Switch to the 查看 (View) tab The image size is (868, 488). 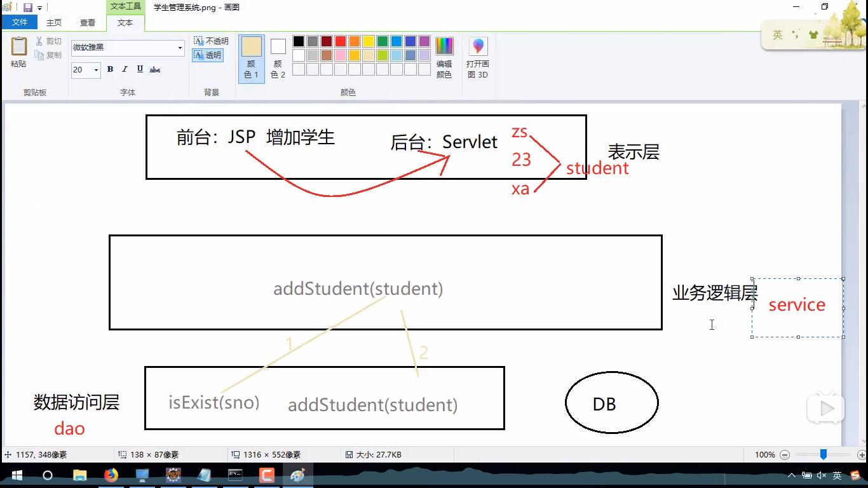click(x=88, y=22)
